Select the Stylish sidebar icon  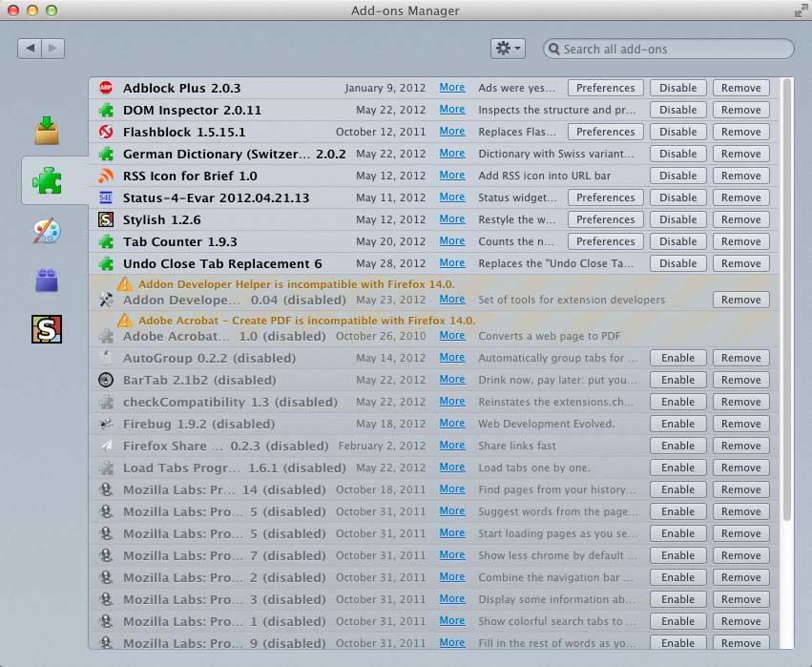45,331
